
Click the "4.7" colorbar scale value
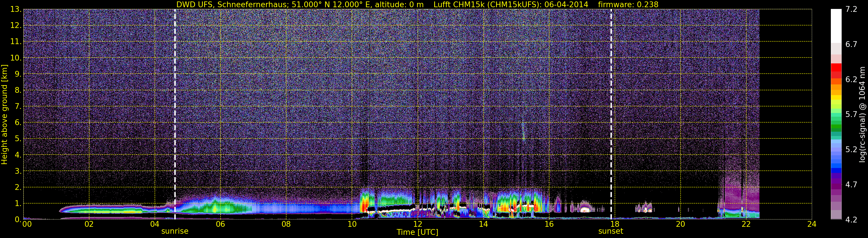coord(851,185)
